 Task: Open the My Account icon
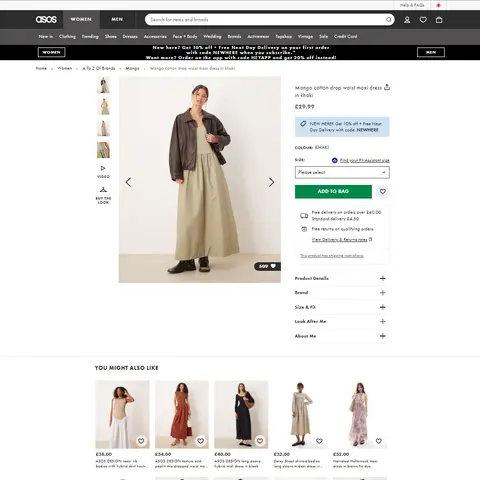(407, 20)
